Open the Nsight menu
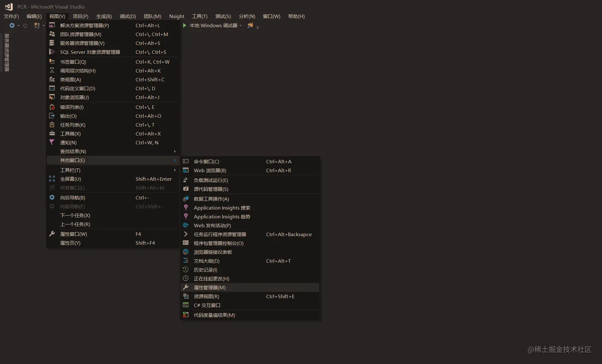This screenshot has height=364, width=602. point(177,16)
